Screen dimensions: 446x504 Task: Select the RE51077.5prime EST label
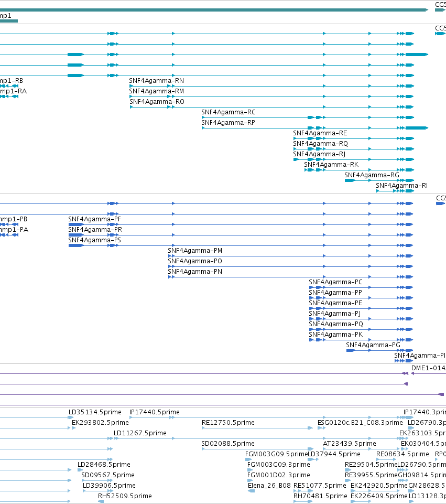[x=320, y=486]
